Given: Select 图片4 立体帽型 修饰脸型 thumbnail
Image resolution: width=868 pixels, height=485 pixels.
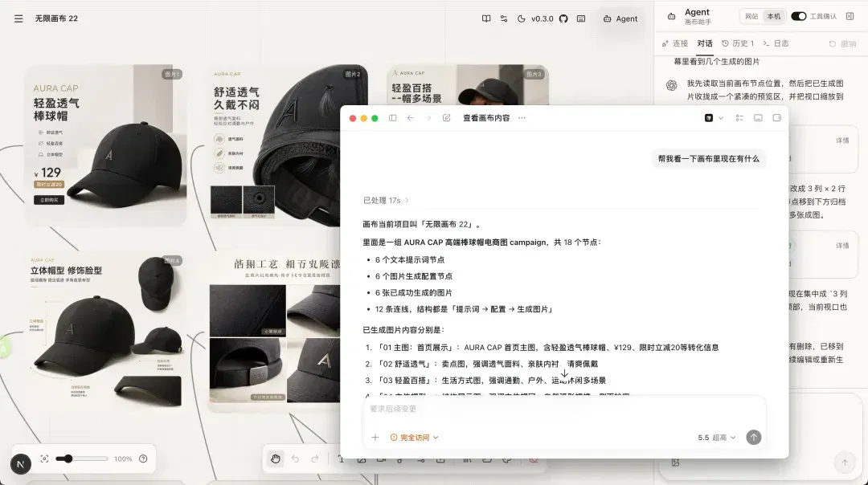Looking at the screenshot, I should point(106,332).
